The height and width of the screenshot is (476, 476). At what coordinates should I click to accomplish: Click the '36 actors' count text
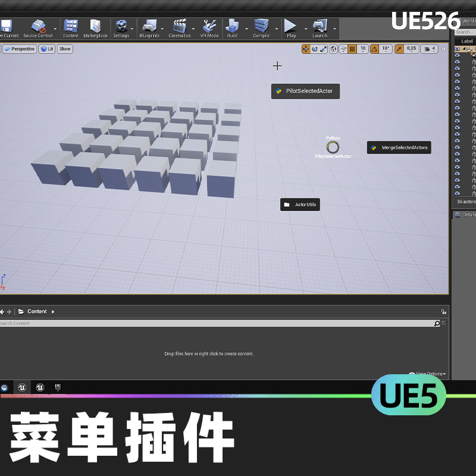(x=466, y=202)
